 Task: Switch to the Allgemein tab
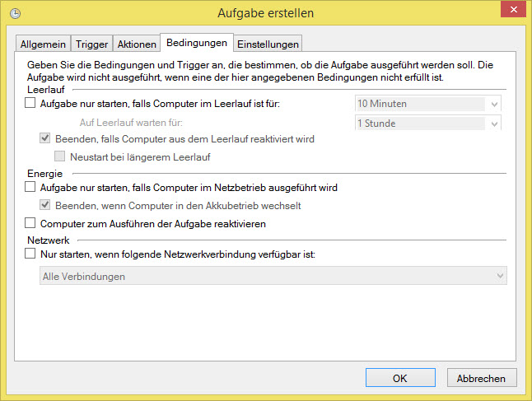tap(43, 44)
